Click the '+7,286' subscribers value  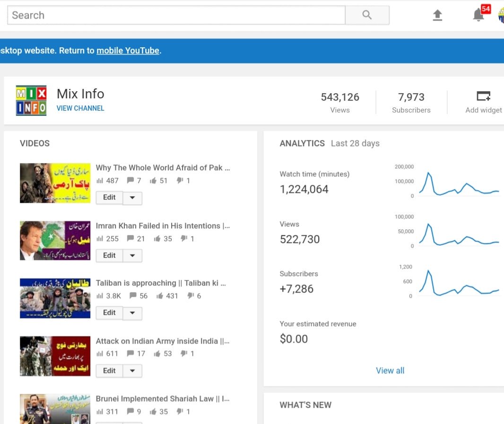click(296, 289)
